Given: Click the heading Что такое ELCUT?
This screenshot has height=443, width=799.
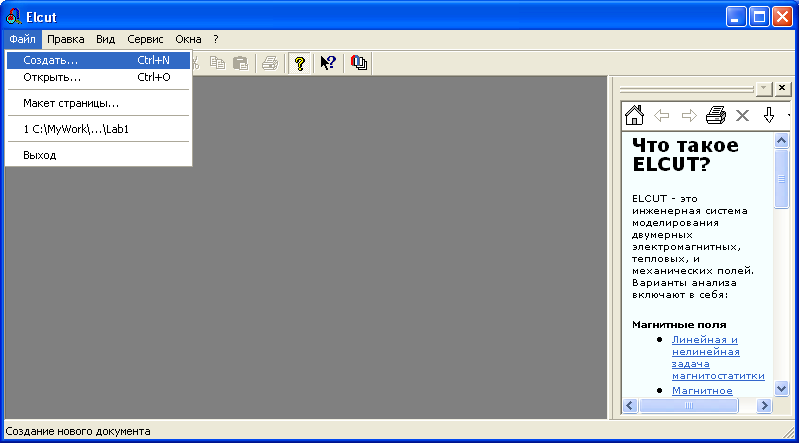Looking at the screenshot, I should (685, 155).
